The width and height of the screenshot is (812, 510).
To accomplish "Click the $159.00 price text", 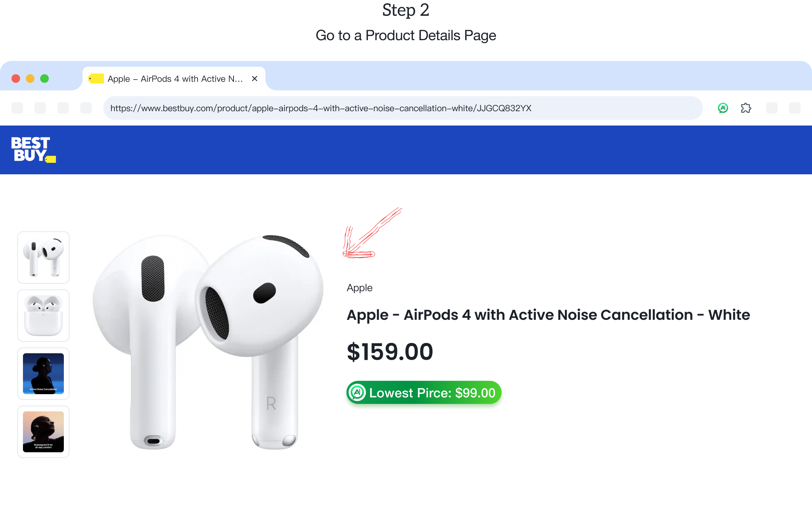I will tap(390, 351).
